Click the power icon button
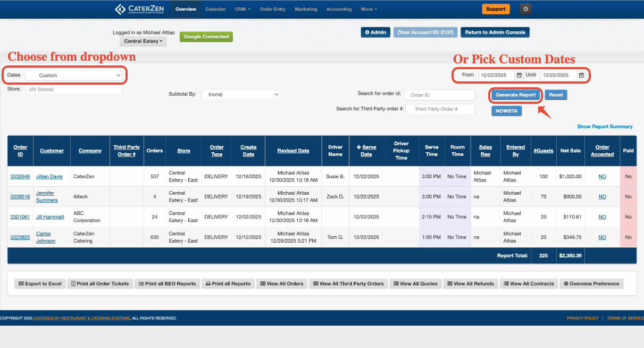This screenshot has width=644, height=348. 526,9
